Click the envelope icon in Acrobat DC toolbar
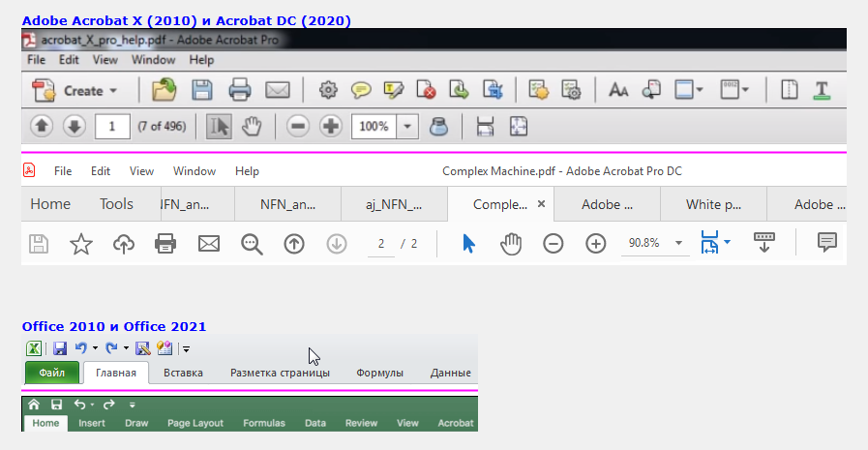This screenshot has height=450, width=868. click(209, 244)
